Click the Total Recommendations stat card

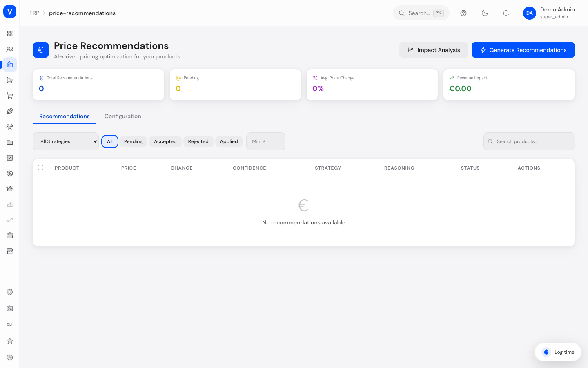pos(98,85)
